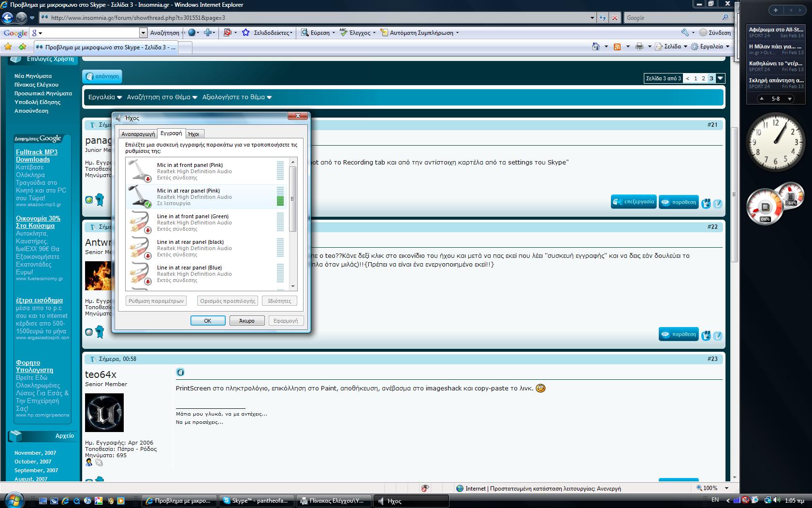
Task: Open forum Εργαλεία thread tools dropdown
Action: (105, 97)
